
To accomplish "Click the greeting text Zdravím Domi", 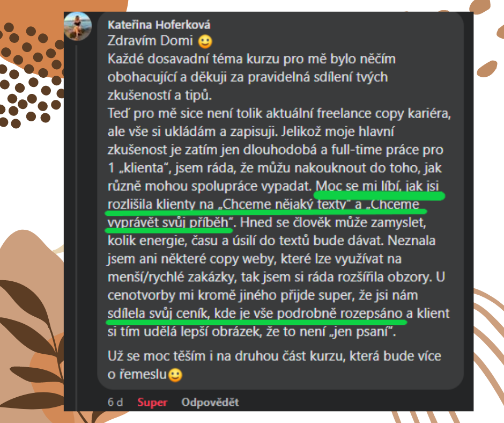I will 150,41.
